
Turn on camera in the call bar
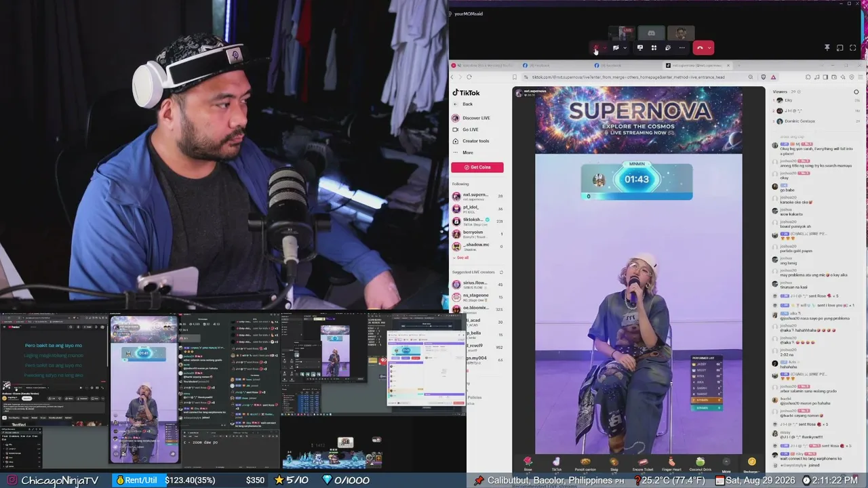616,48
